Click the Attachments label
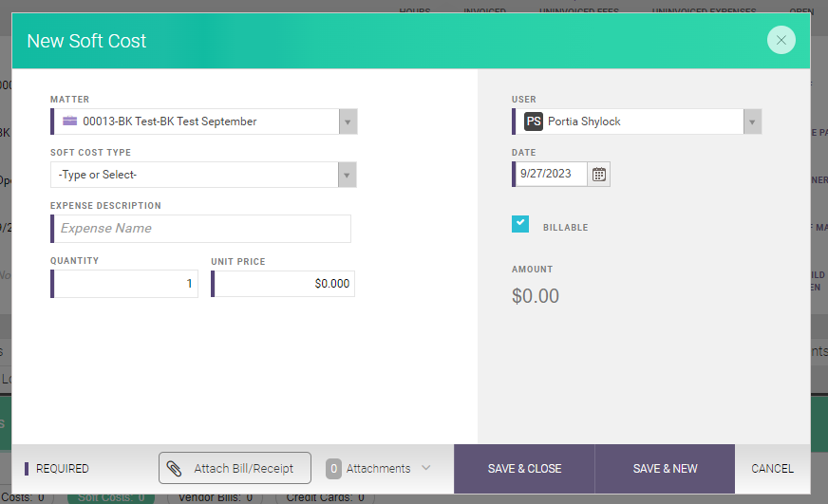 click(x=378, y=469)
